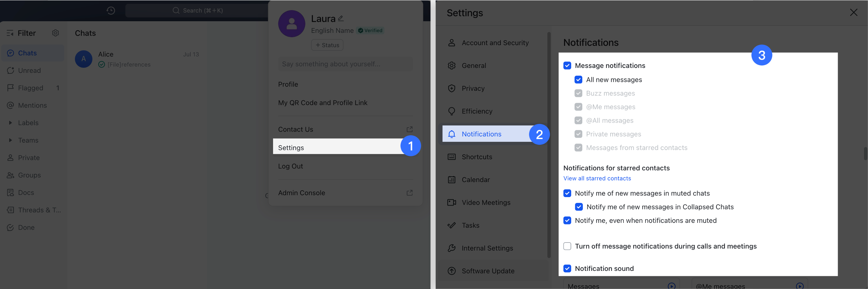868x289 pixels.
Task: Click the + Status button under Laura
Action: [x=327, y=45]
